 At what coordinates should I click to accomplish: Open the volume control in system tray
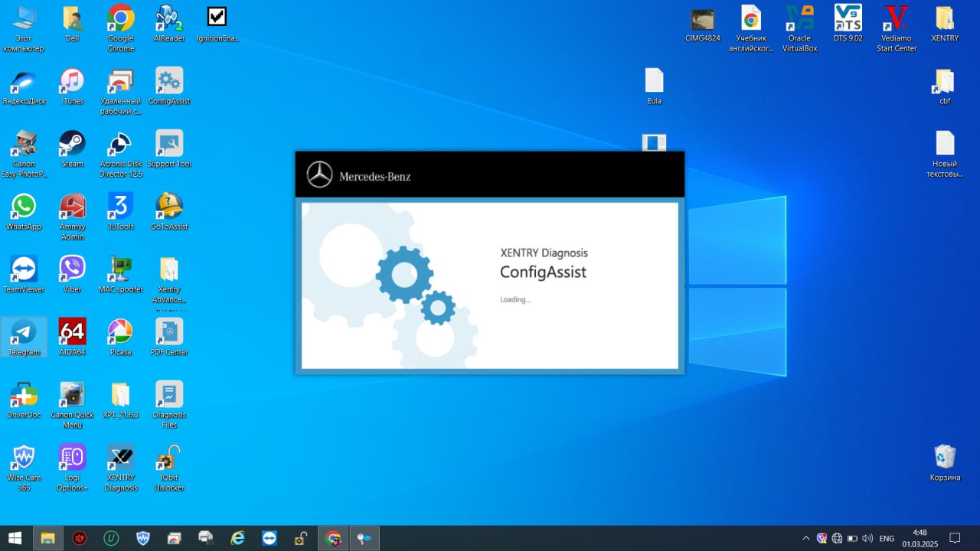click(867, 538)
